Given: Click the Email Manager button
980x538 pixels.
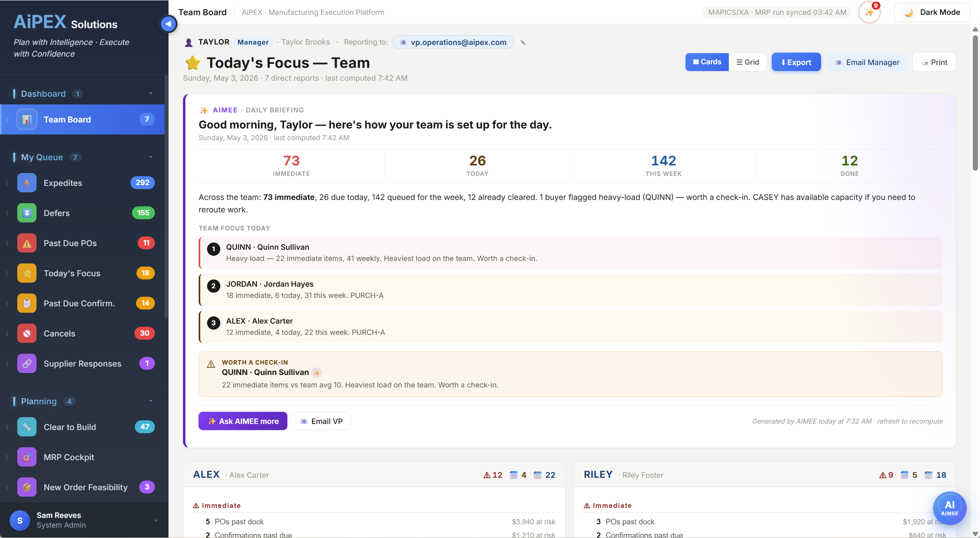Looking at the screenshot, I should [x=867, y=62].
